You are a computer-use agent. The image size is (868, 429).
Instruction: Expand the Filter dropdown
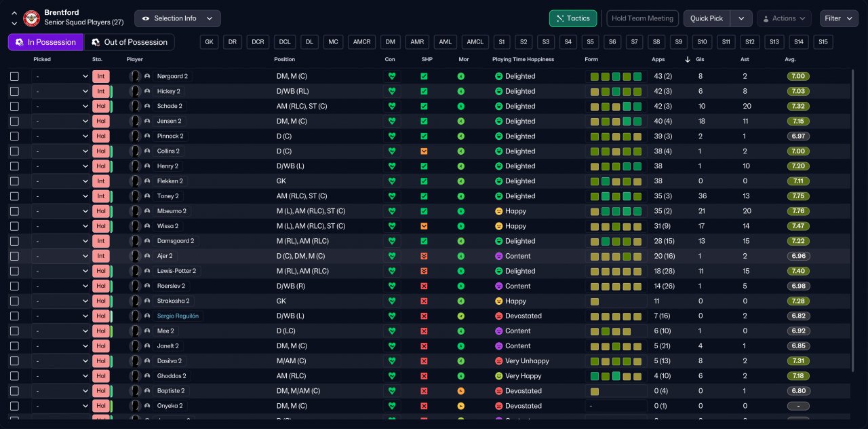click(x=838, y=18)
